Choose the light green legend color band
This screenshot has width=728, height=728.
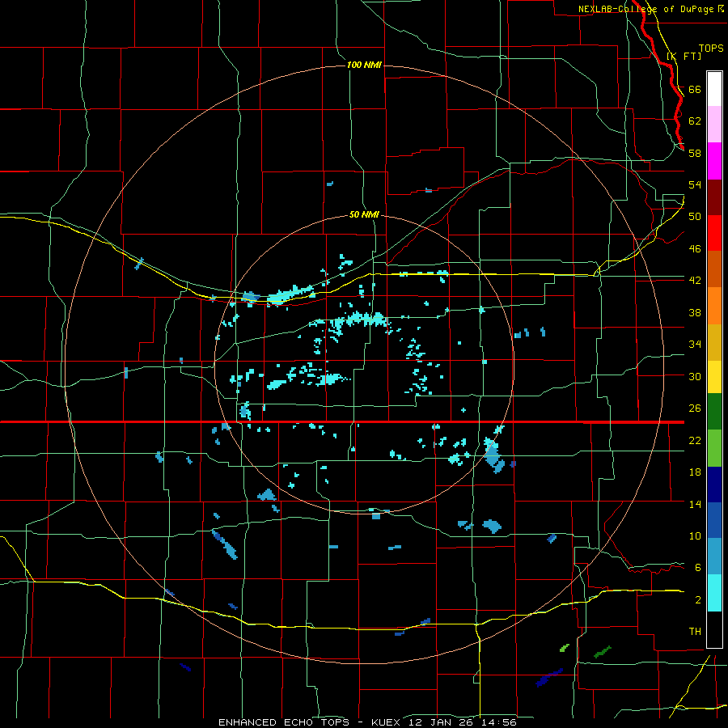(714, 448)
